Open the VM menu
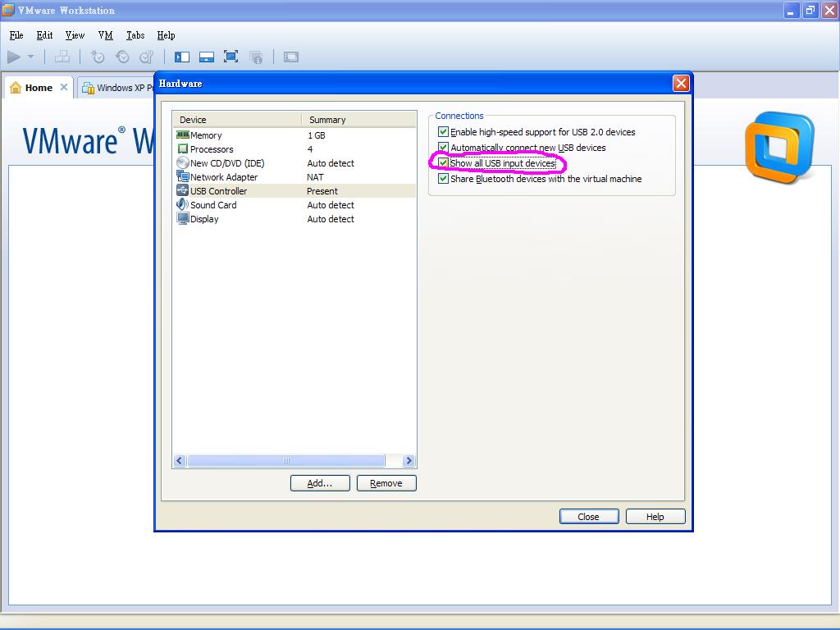The width and height of the screenshot is (840, 630). [x=106, y=35]
